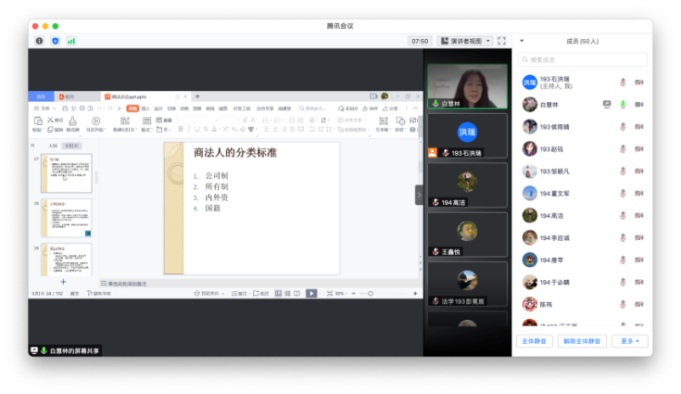Click the 全体静音 button

[x=534, y=341]
